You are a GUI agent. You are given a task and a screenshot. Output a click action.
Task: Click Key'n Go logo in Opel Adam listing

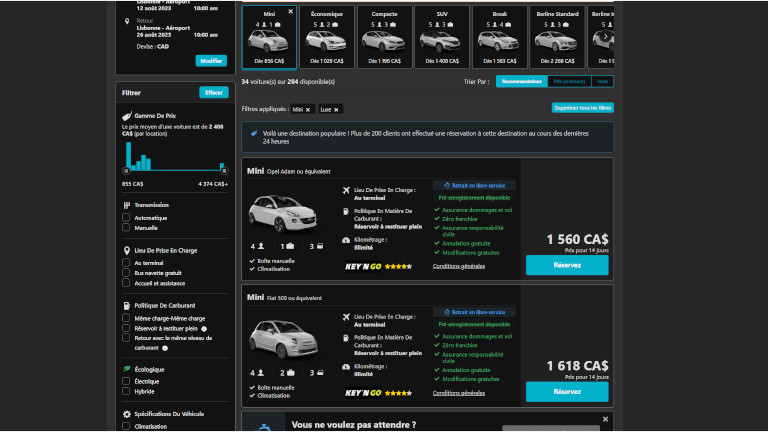(x=363, y=266)
